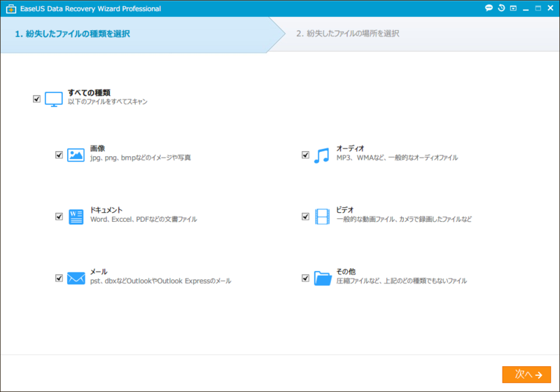
Task: Toggle the メール checkbox
Action: click(x=59, y=278)
